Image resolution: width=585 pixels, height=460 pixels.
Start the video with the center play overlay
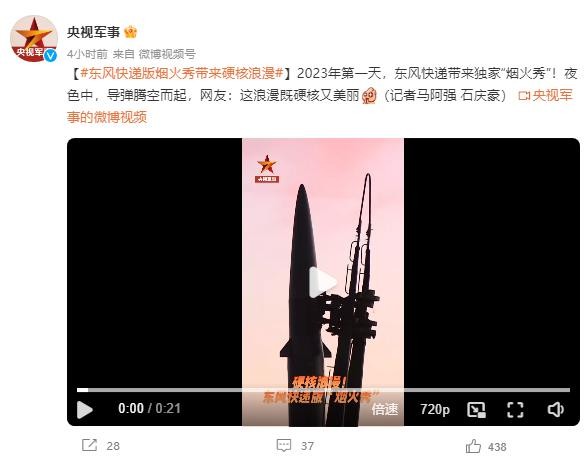tap(322, 282)
